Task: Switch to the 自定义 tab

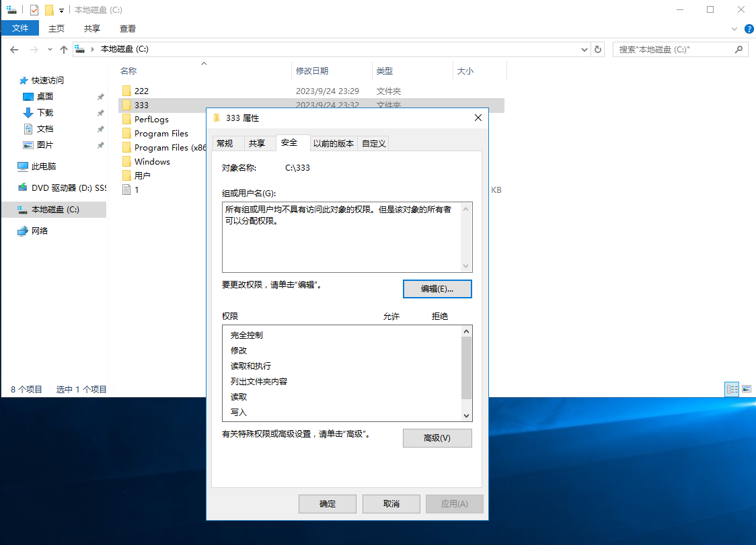Action: 374,144
